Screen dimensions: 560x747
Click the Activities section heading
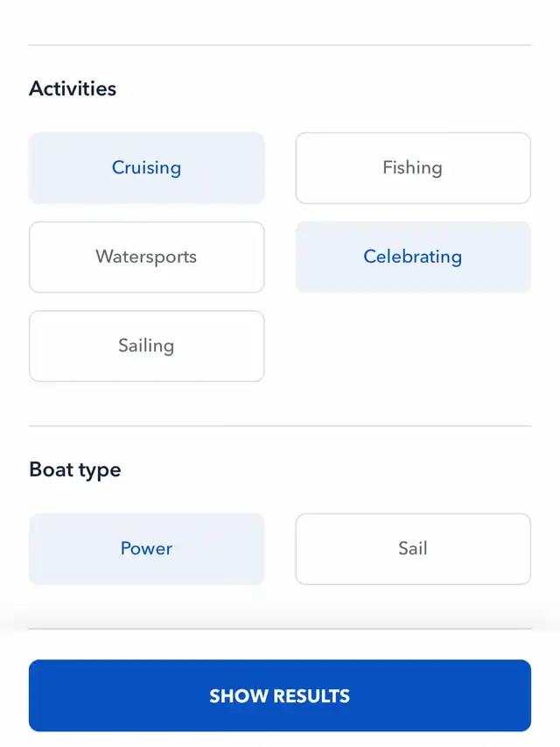coord(73,88)
